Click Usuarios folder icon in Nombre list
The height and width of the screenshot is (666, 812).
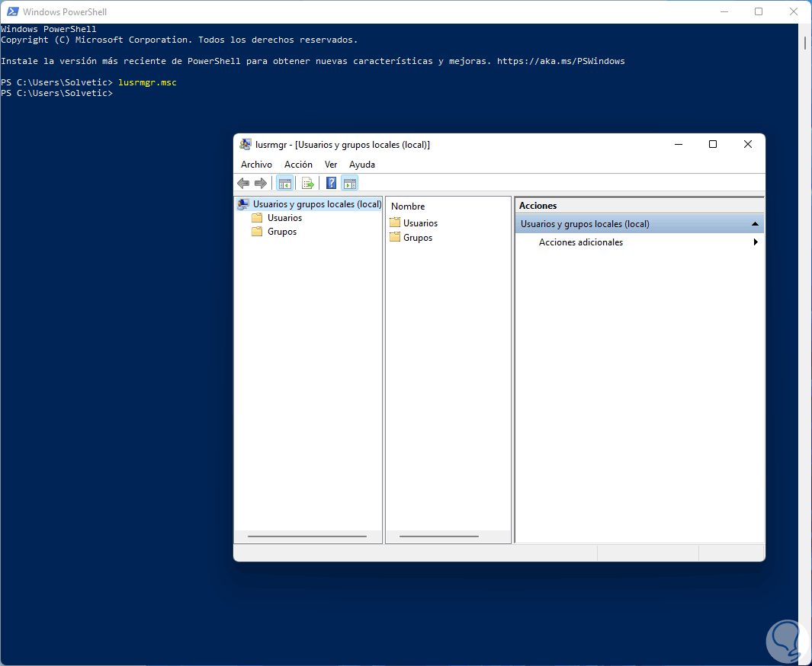pyautogui.click(x=395, y=223)
